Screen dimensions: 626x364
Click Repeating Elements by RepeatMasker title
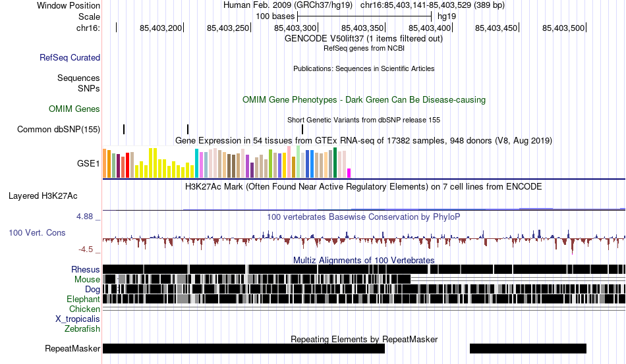pyautogui.click(x=364, y=339)
